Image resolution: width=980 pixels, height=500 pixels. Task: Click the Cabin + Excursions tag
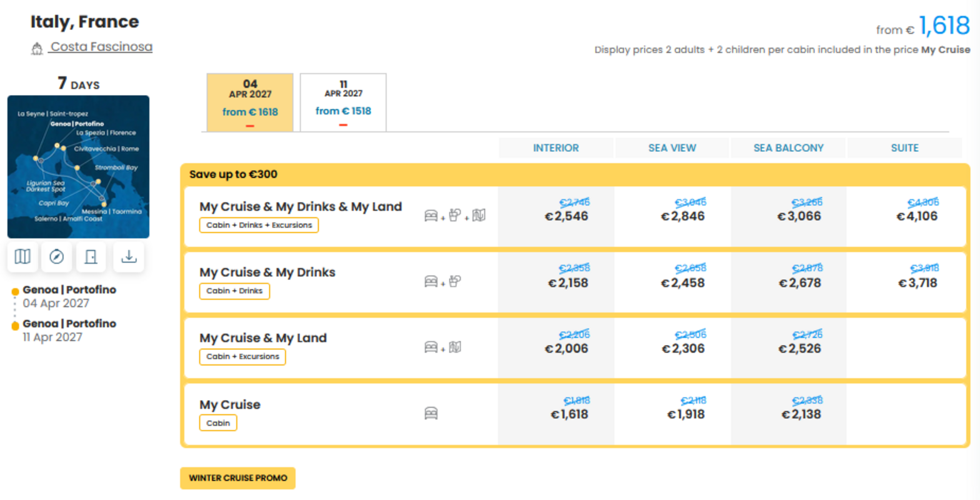242,356
